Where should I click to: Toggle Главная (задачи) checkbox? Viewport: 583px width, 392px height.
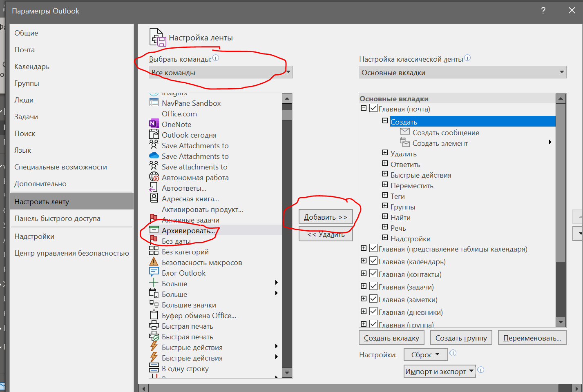tap(373, 286)
